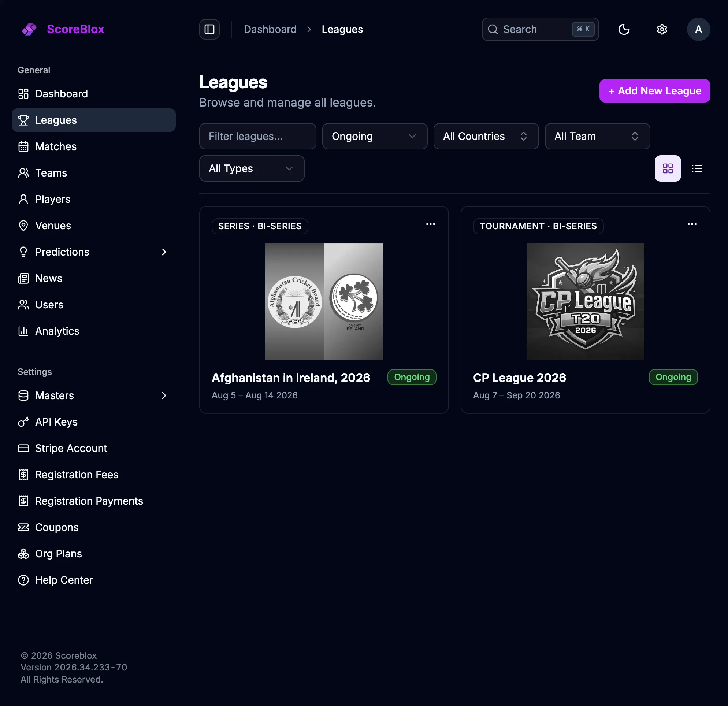Open the Ongoing status dropdown

click(x=374, y=136)
